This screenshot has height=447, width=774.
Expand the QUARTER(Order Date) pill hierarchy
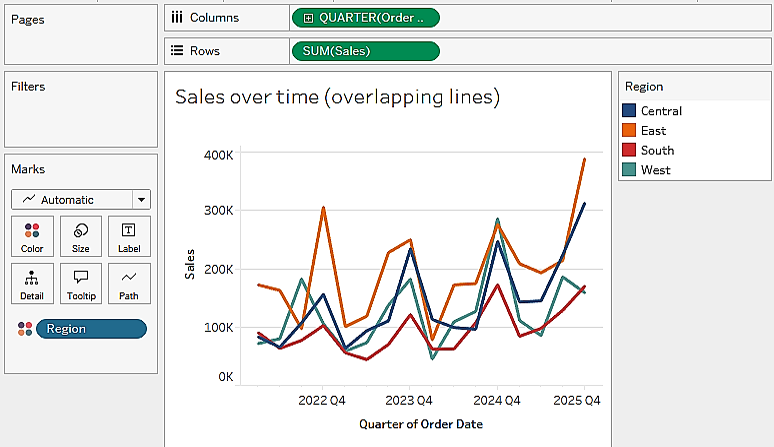click(x=307, y=18)
